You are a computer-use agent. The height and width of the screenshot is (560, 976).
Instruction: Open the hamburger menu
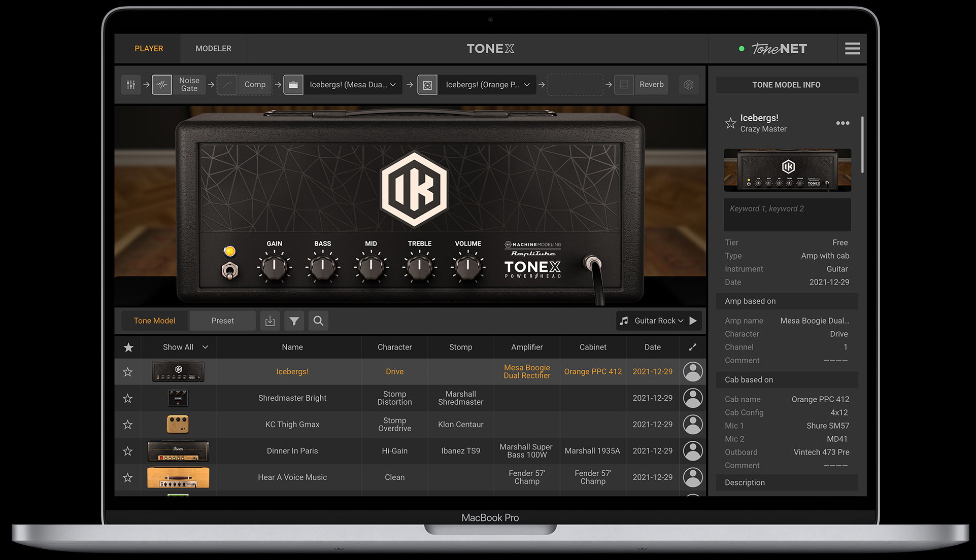(852, 49)
